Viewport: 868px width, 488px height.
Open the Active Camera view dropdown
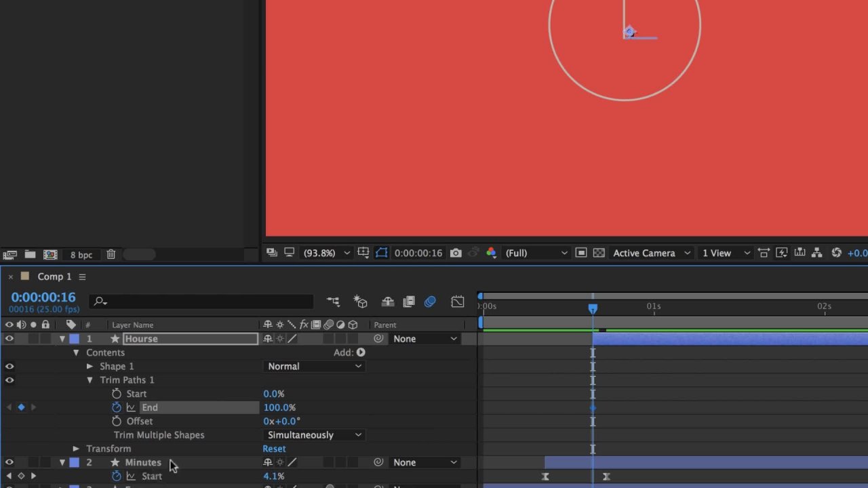click(x=650, y=253)
